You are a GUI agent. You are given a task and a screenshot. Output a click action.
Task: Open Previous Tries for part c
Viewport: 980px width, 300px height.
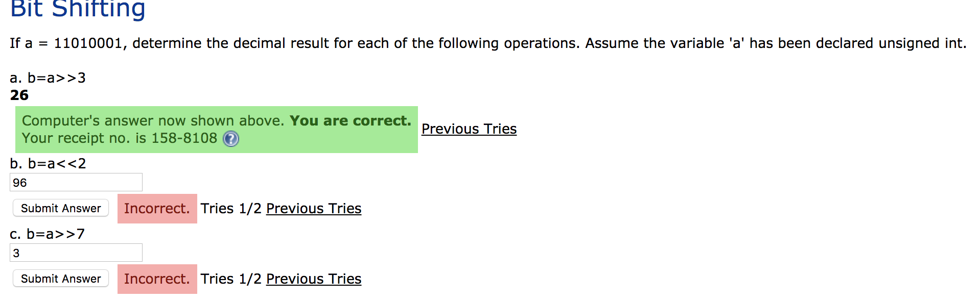click(313, 279)
